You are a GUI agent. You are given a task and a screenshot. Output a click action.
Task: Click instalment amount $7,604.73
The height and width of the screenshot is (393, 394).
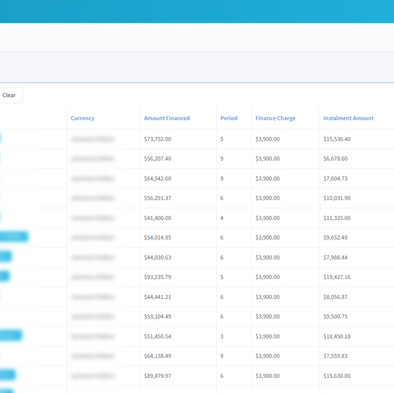click(335, 179)
